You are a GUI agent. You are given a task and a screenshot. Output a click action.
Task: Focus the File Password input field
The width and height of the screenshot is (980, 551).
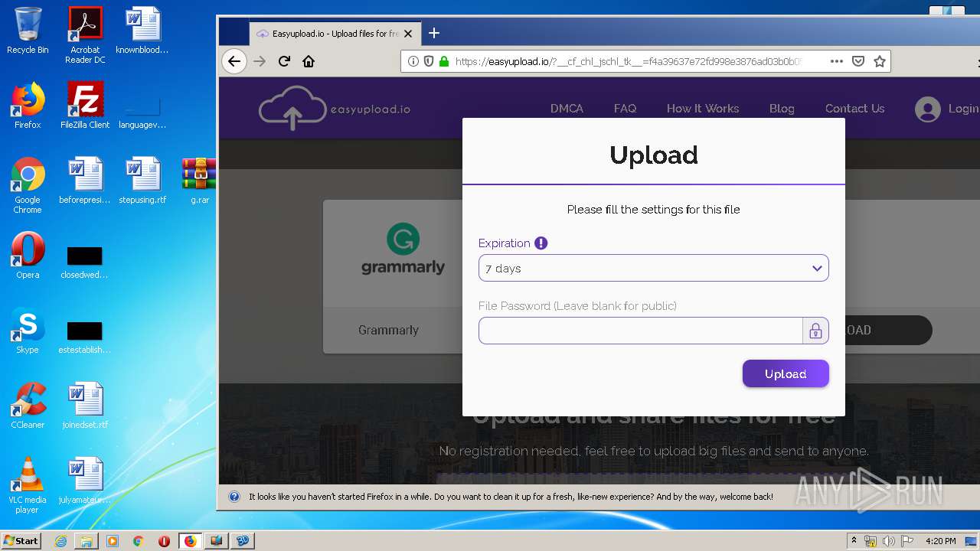click(x=641, y=331)
